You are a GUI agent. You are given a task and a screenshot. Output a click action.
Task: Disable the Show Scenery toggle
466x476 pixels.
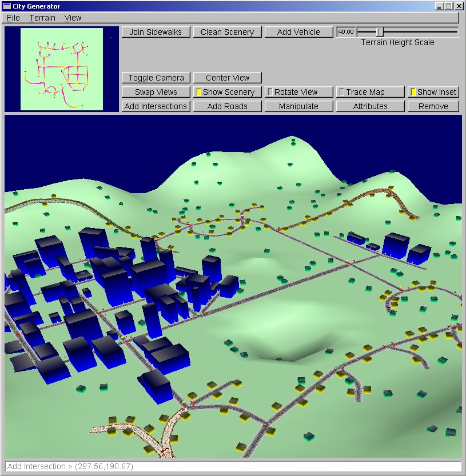coord(227,92)
